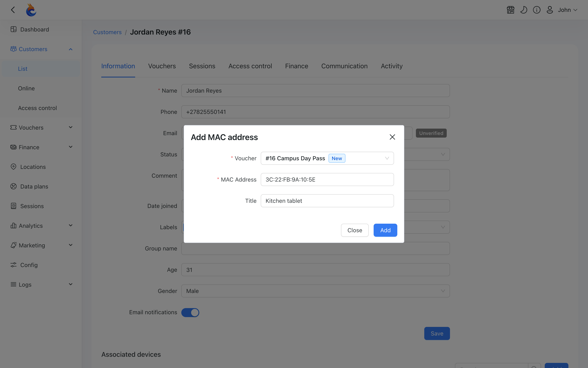Open the info circle icon
The height and width of the screenshot is (368, 588).
537,10
